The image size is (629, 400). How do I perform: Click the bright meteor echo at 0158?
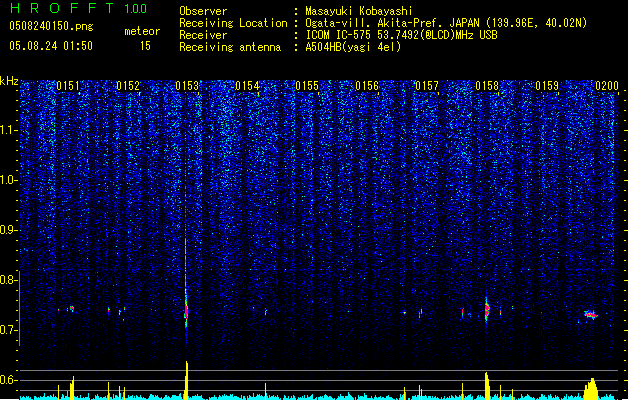(487, 310)
